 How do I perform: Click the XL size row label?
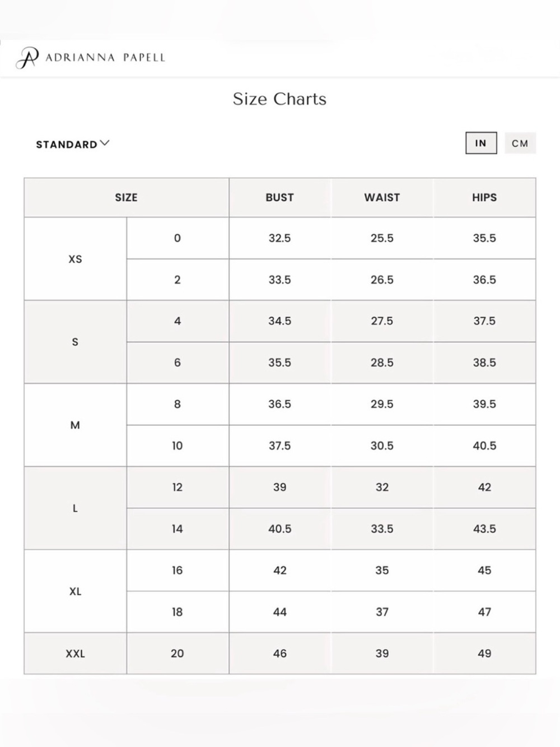75,591
